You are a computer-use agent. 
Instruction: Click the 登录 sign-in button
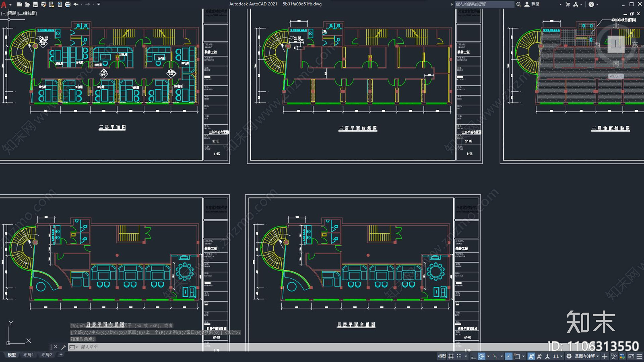[532, 4]
